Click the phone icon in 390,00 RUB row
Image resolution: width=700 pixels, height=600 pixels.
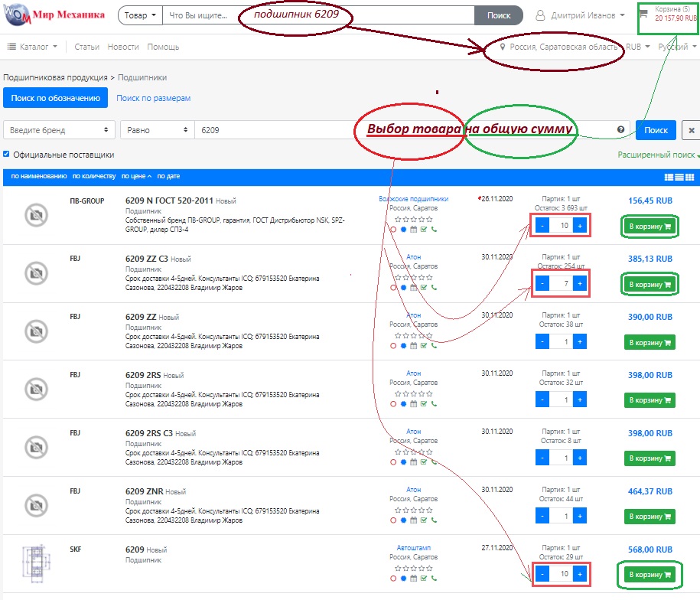(434, 346)
